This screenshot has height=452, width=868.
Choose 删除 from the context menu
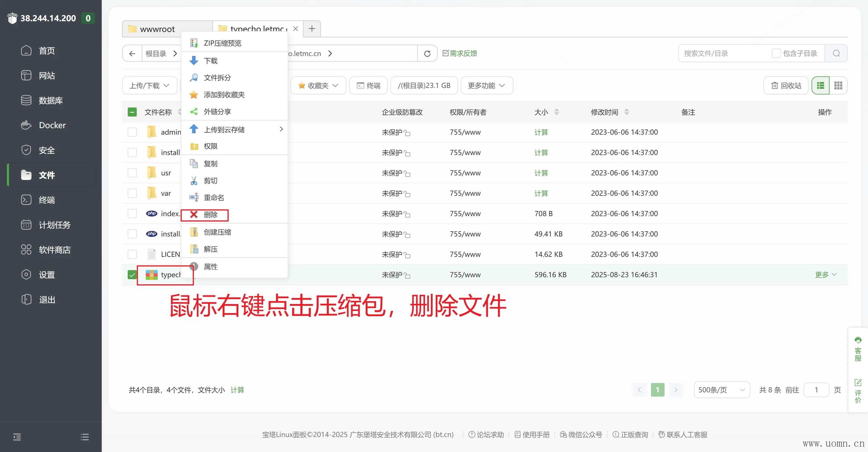click(210, 214)
